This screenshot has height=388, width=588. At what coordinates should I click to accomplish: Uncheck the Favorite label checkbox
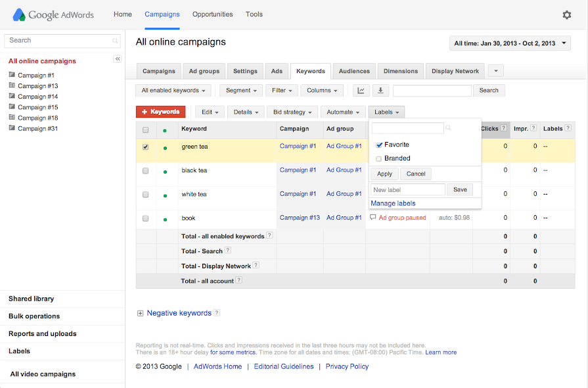click(378, 145)
